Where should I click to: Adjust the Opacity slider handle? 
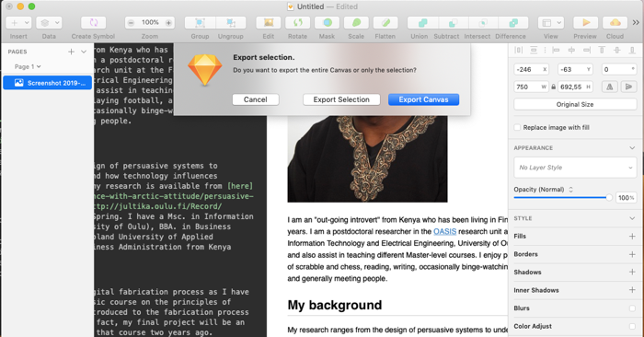[609, 198]
